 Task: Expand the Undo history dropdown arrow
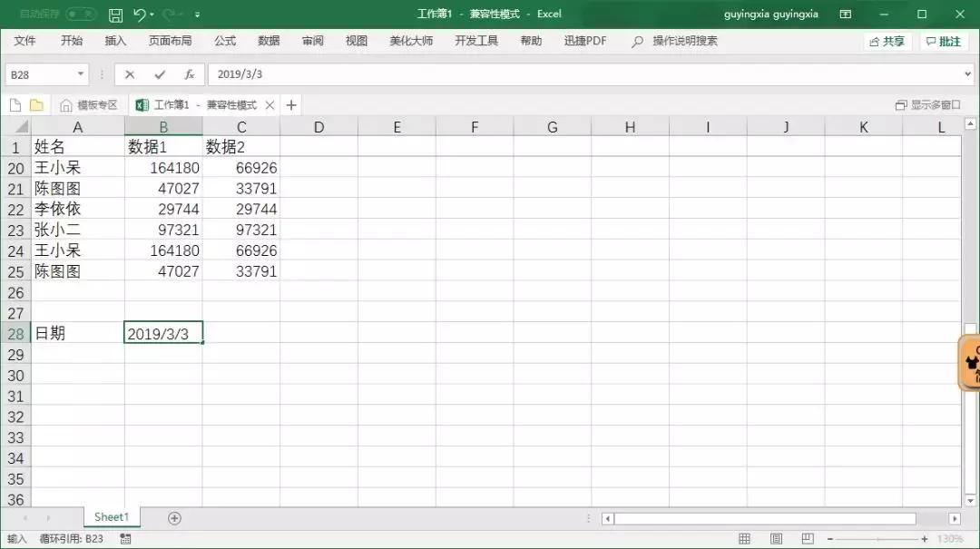click(152, 15)
